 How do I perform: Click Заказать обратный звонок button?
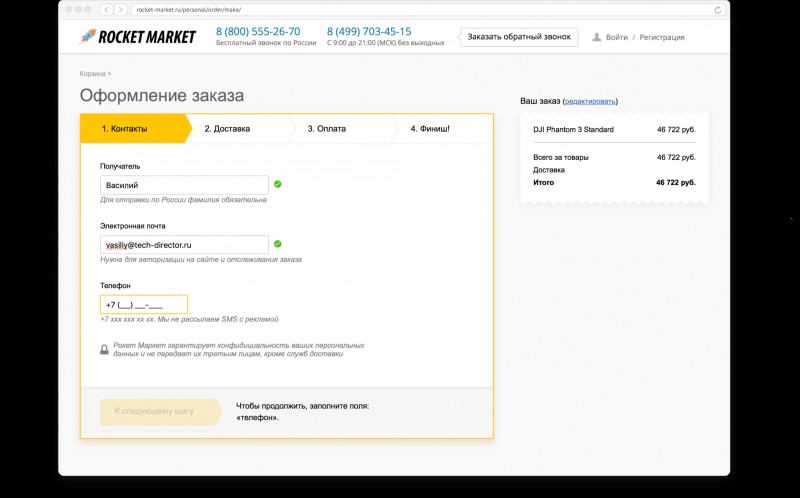(519, 37)
